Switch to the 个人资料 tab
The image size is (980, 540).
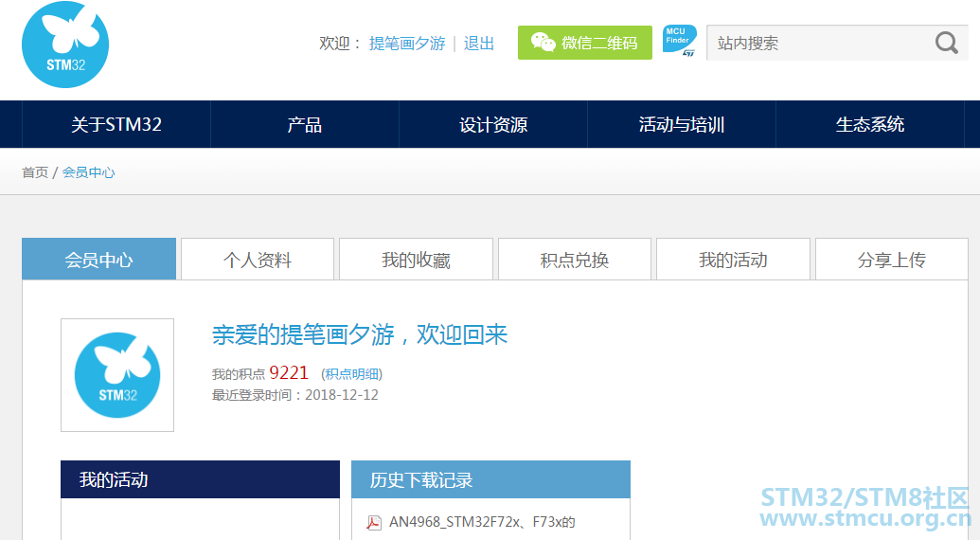pyautogui.click(x=258, y=260)
